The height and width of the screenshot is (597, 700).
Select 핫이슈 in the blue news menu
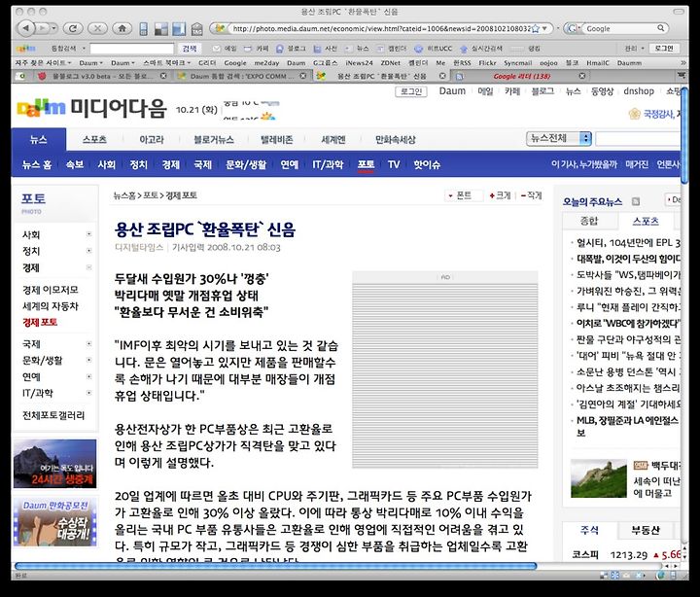(x=427, y=164)
